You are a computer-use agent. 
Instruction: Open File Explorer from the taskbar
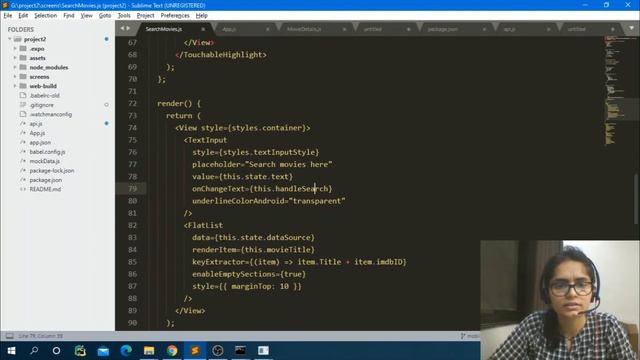pos(149,351)
